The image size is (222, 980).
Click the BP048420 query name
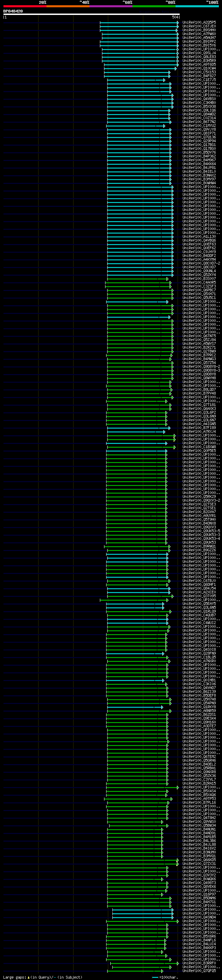click(13, 11)
